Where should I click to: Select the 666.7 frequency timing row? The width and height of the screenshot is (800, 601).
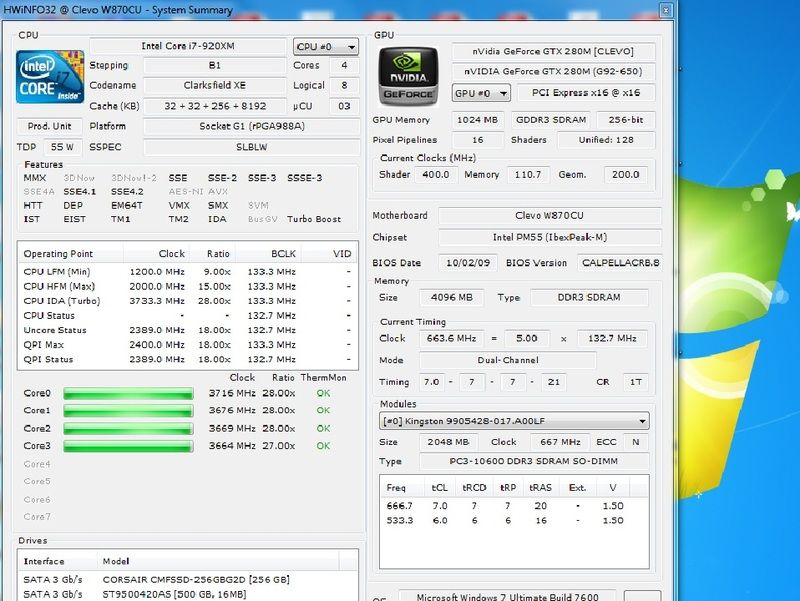(514, 506)
